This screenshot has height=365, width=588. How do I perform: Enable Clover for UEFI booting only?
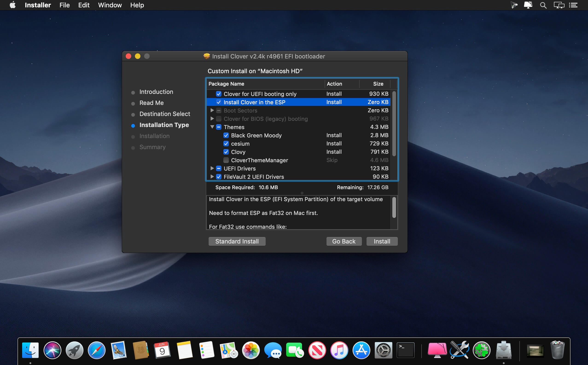(219, 94)
